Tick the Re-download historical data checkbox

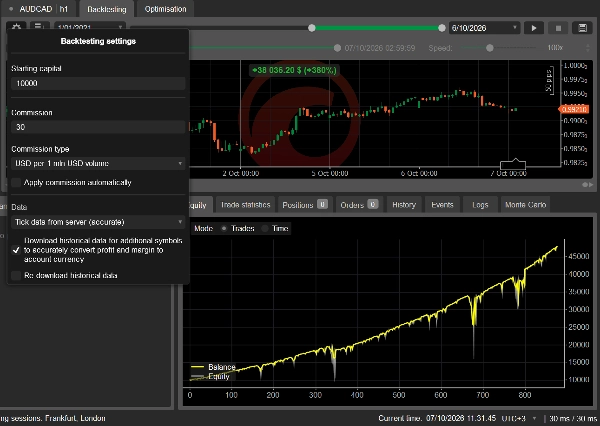(x=16, y=276)
